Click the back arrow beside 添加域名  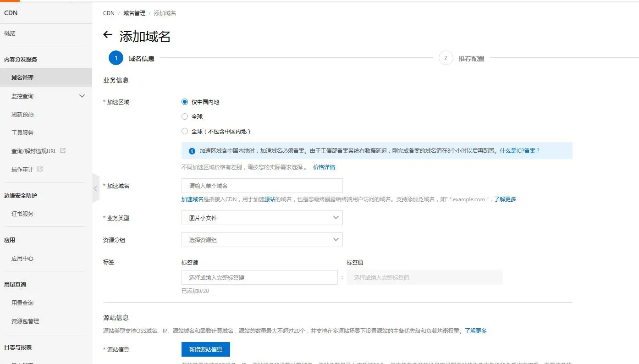pos(108,35)
